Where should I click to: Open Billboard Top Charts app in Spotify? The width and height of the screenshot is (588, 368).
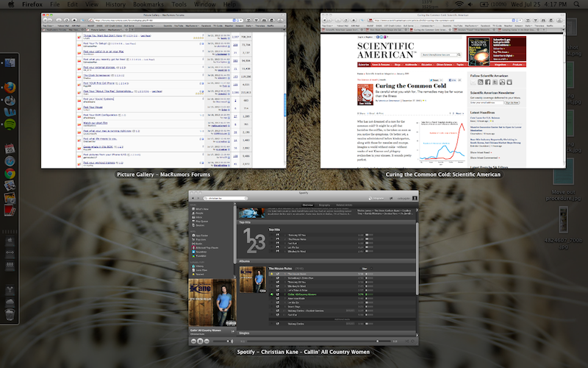pyautogui.click(x=205, y=247)
